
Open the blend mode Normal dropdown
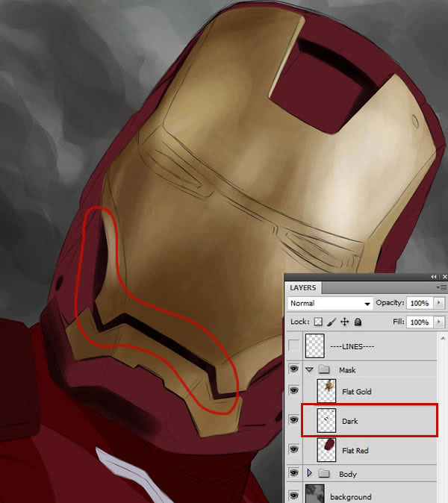pos(330,303)
